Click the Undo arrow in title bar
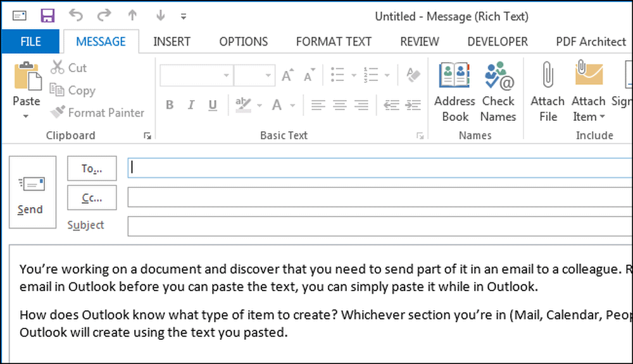The width and height of the screenshot is (633, 364). [76, 15]
